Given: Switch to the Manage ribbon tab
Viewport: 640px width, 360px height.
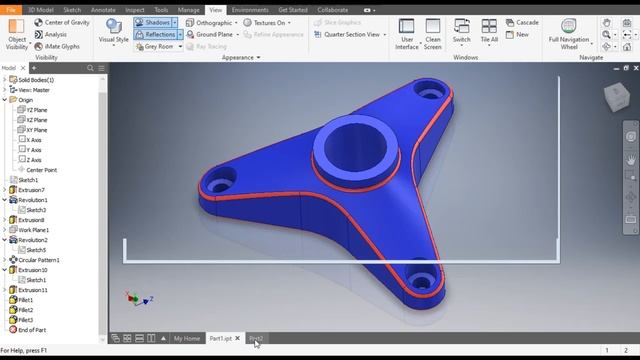Looking at the screenshot, I should point(189,10).
